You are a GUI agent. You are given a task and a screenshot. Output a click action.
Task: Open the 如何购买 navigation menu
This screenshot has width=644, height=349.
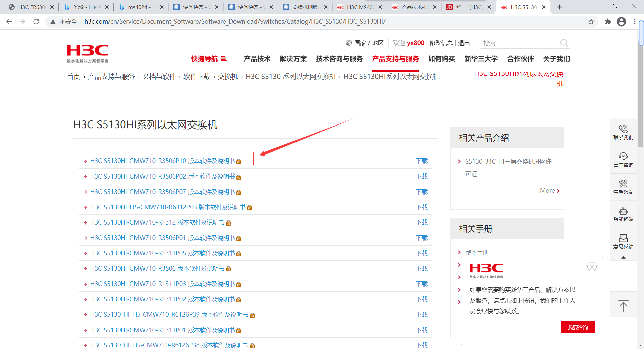tap(441, 59)
